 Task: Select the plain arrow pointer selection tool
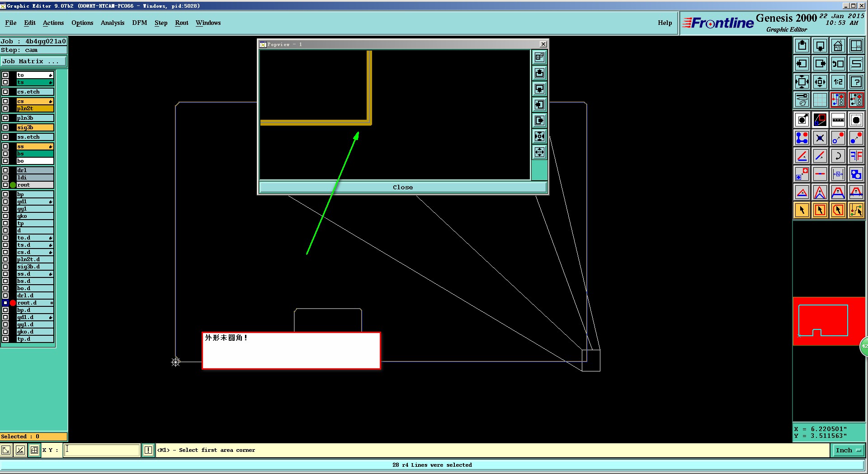pos(802,210)
